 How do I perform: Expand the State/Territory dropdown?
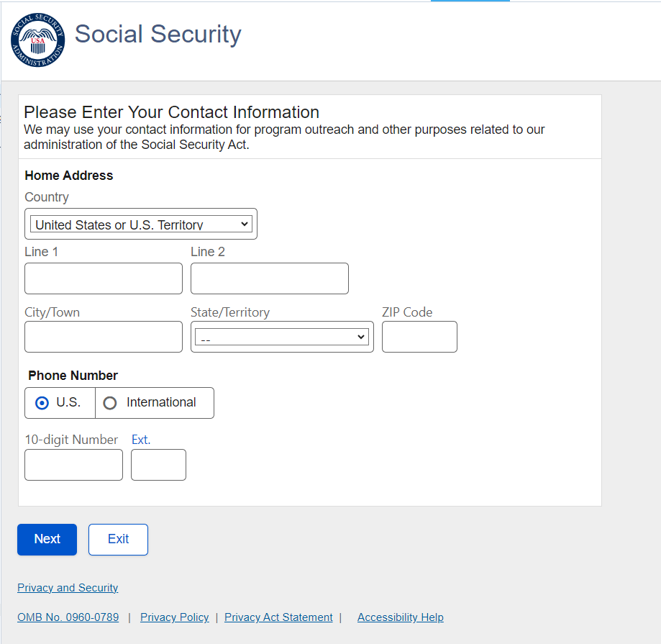[x=282, y=337]
